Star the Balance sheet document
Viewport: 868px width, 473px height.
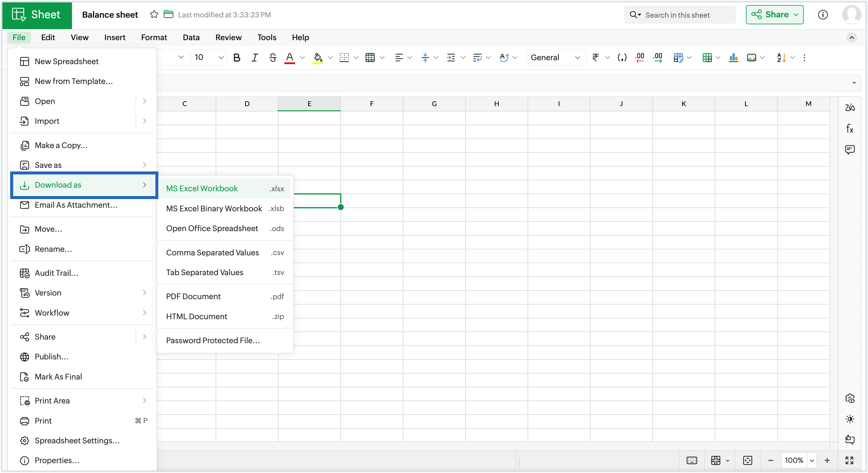[x=154, y=14]
